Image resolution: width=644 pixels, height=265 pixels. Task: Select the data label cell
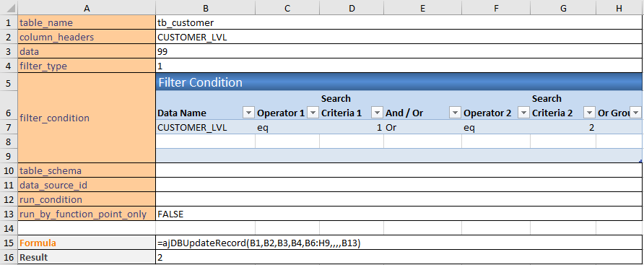[87, 52]
